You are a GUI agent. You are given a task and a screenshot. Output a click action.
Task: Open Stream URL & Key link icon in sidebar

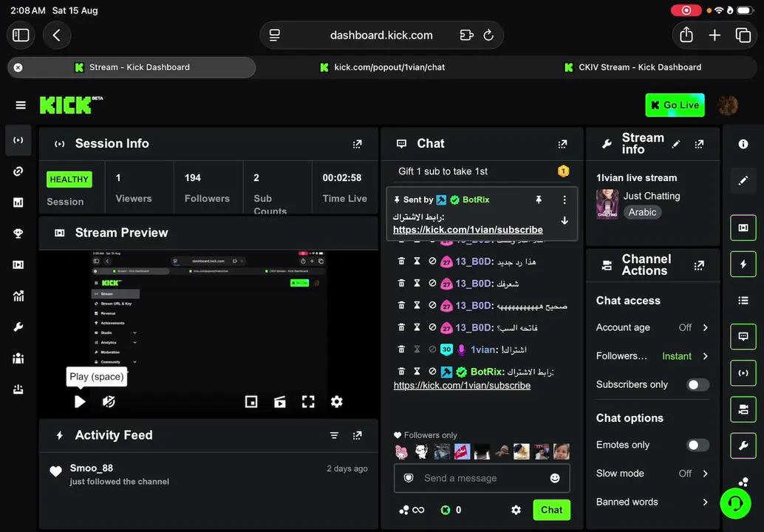tap(18, 171)
